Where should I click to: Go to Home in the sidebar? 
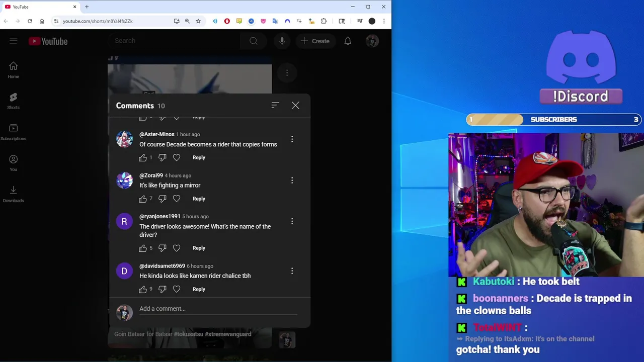[x=14, y=70]
